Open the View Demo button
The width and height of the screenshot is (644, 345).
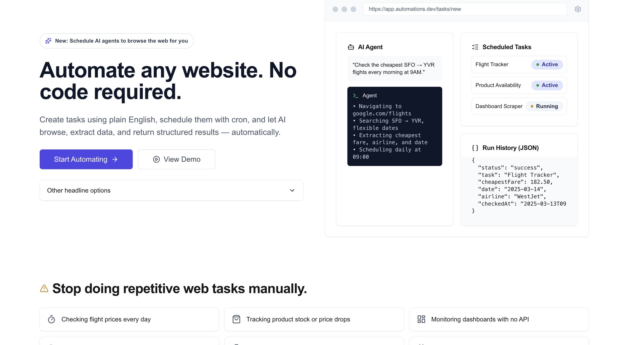coord(176,159)
